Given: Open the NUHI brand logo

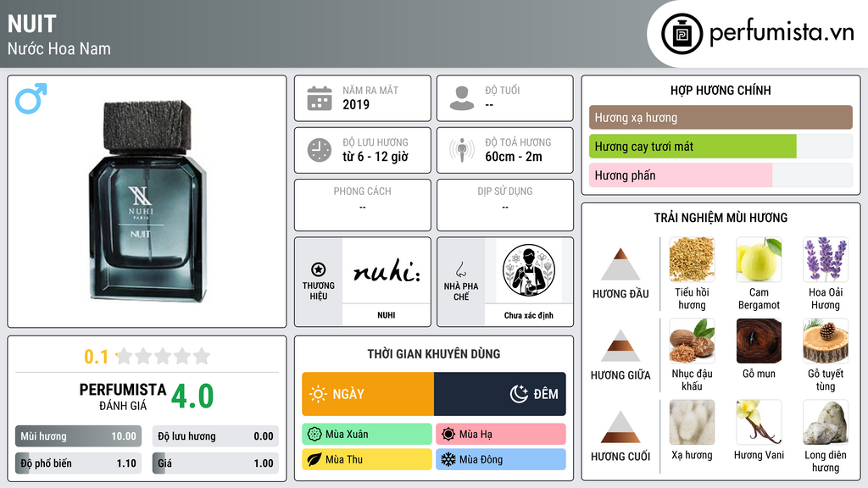Looking at the screenshot, I should tap(387, 271).
